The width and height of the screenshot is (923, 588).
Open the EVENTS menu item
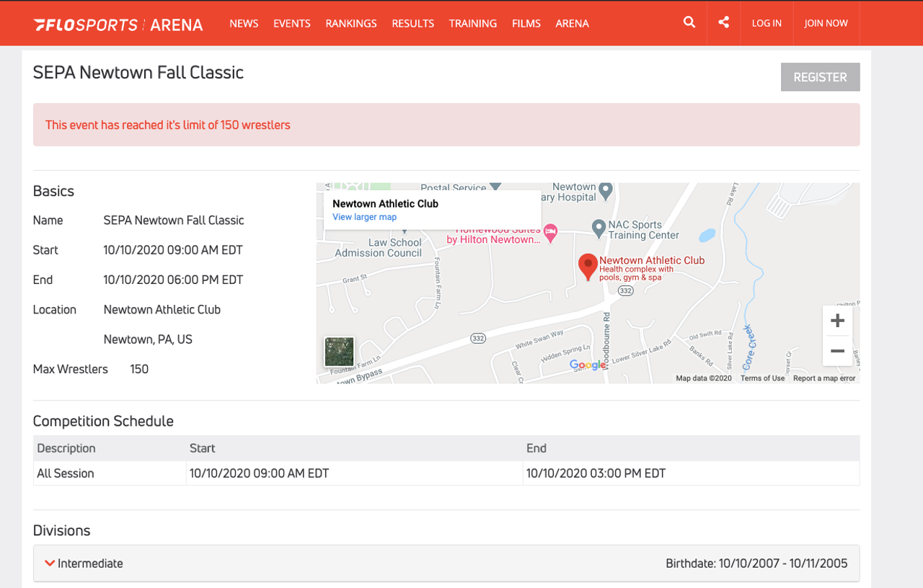(291, 23)
